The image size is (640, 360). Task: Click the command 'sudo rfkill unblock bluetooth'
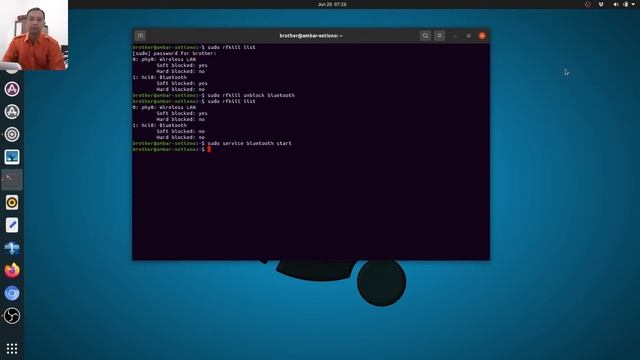[251, 95]
